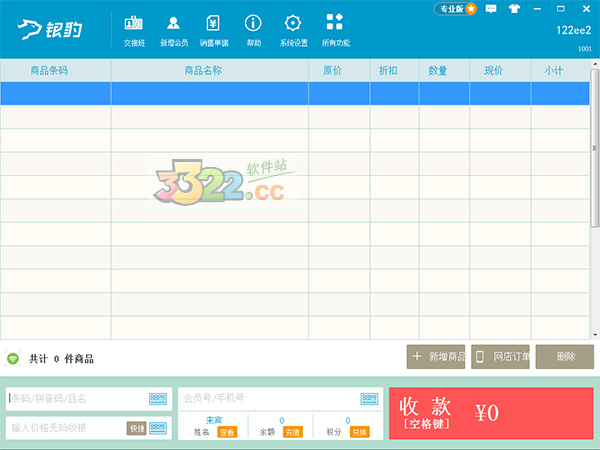Click the 新增会员 add member icon

tap(174, 31)
